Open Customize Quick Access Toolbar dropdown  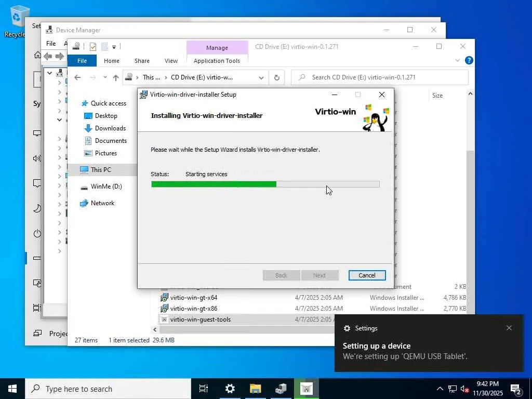click(114, 47)
